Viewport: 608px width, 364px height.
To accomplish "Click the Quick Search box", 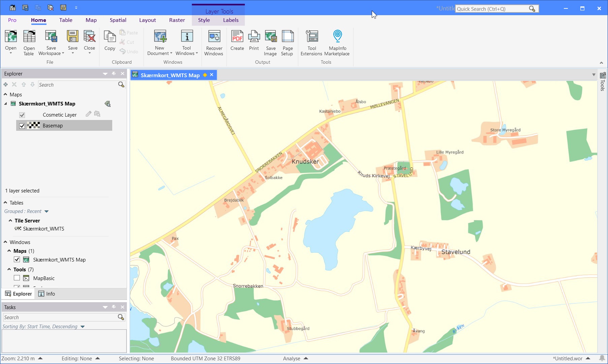I will tap(497, 9).
